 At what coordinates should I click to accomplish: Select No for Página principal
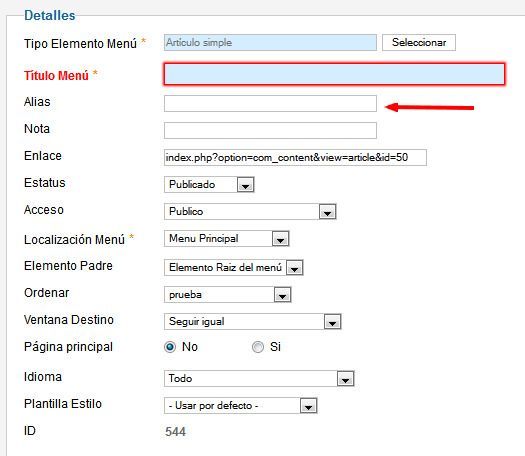point(170,347)
